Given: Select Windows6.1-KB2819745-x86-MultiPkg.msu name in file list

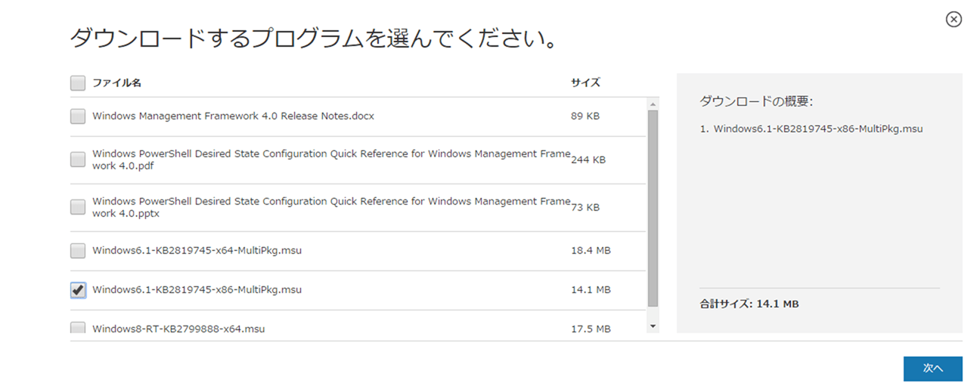Looking at the screenshot, I should pos(197,290).
